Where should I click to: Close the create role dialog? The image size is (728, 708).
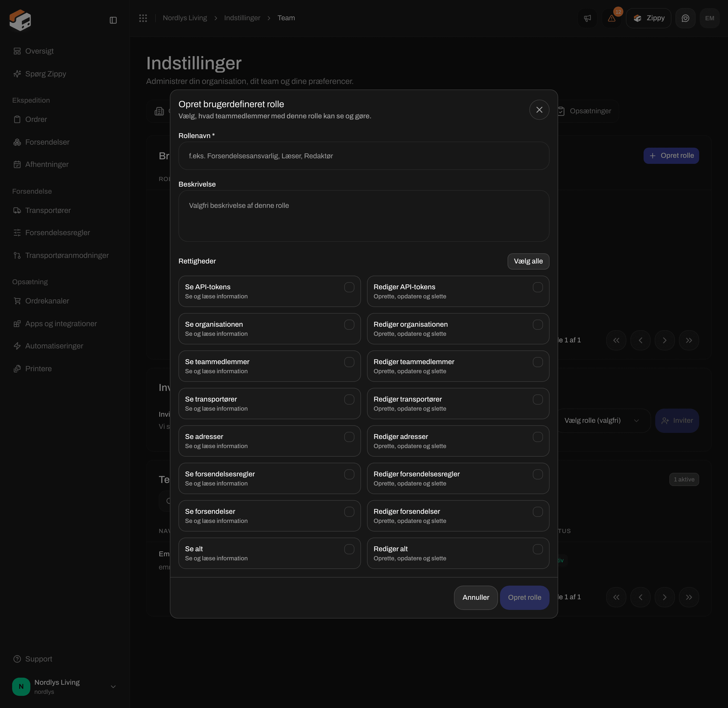[x=539, y=110]
